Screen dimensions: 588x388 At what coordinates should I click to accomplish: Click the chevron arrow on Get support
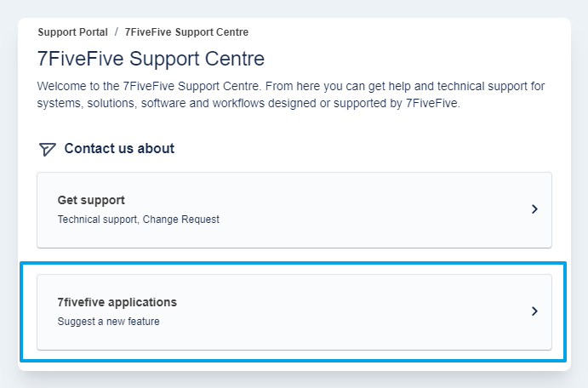coord(534,209)
